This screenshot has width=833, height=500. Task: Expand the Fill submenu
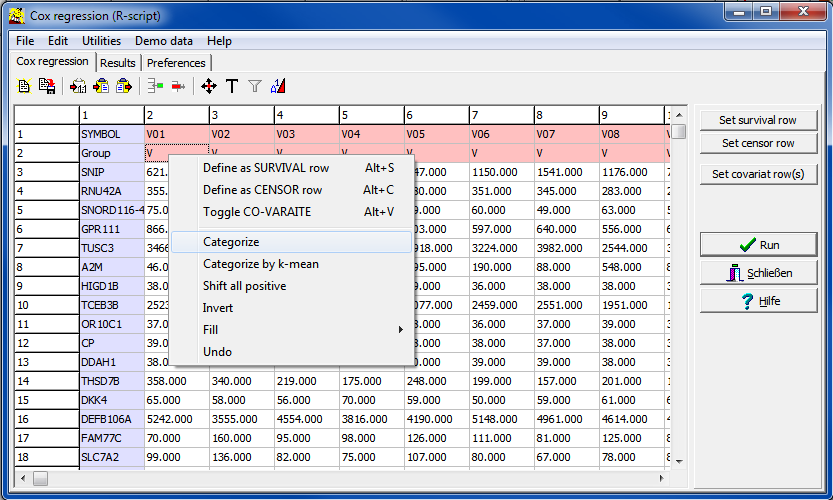(291, 329)
